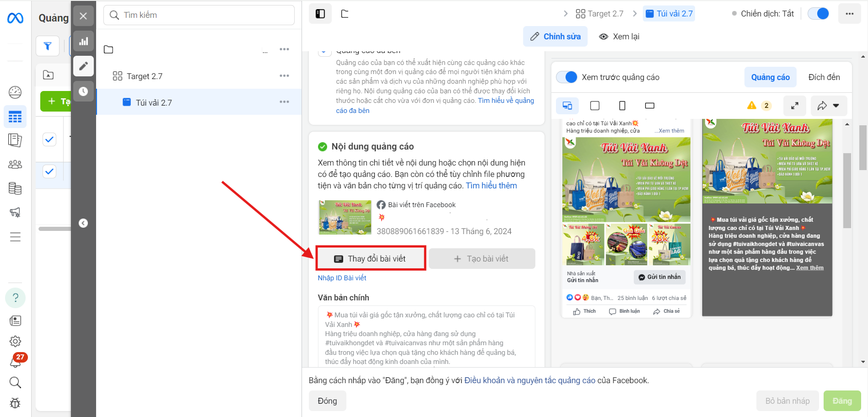
Task: Click Tạo bài viết button
Action: [482, 259]
